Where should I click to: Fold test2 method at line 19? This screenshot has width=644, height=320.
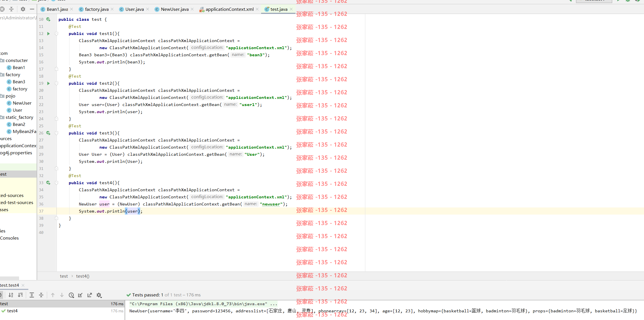56,83
